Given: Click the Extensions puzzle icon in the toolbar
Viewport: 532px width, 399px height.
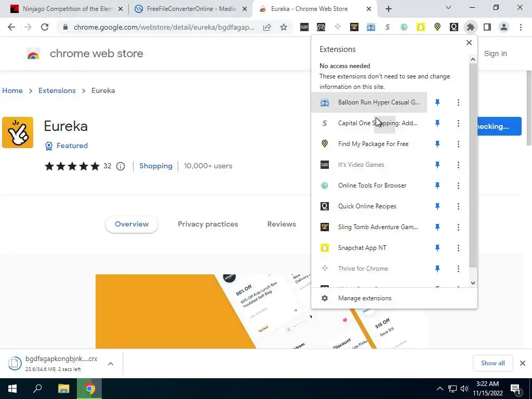Looking at the screenshot, I should point(471,27).
